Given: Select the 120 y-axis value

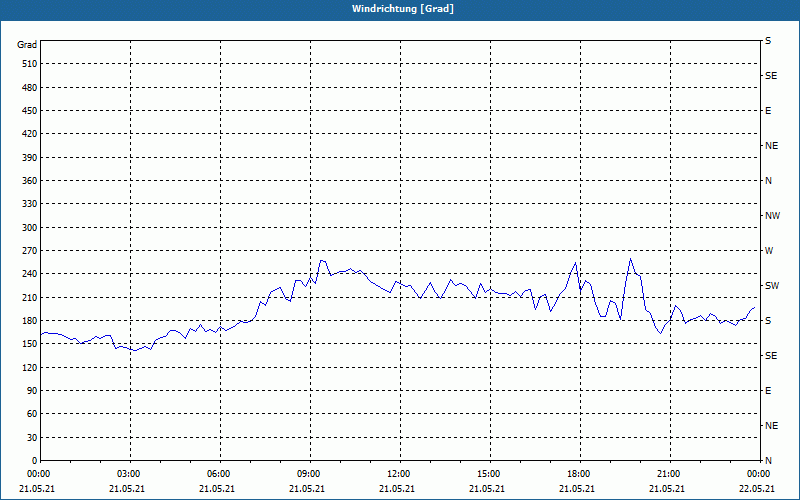Looking at the screenshot, I should coord(30,367).
